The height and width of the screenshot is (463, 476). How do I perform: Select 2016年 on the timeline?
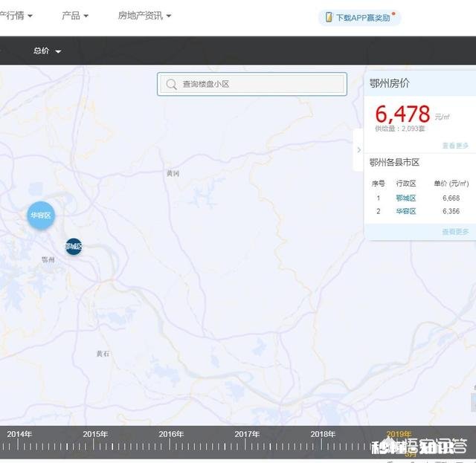(171, 434)
